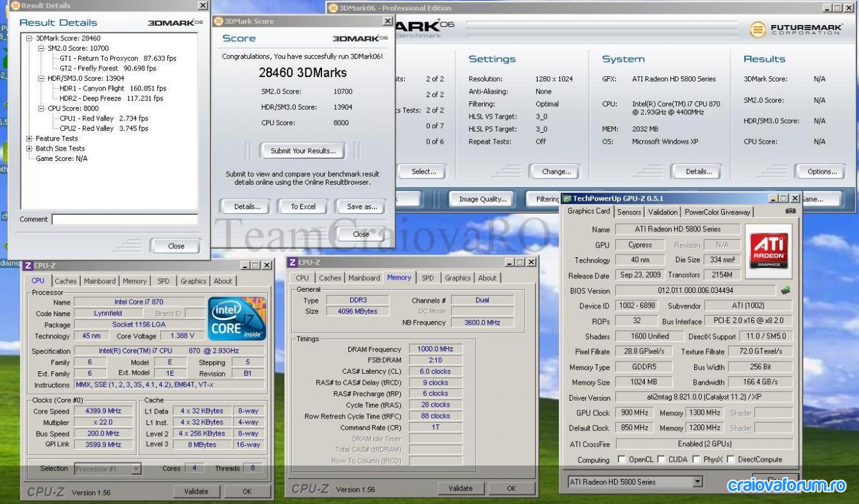The image size is (859, 504).
Task: Select GT1 - Return To Proxycon row
Action: pyautogui.click(x=117, y=58)
